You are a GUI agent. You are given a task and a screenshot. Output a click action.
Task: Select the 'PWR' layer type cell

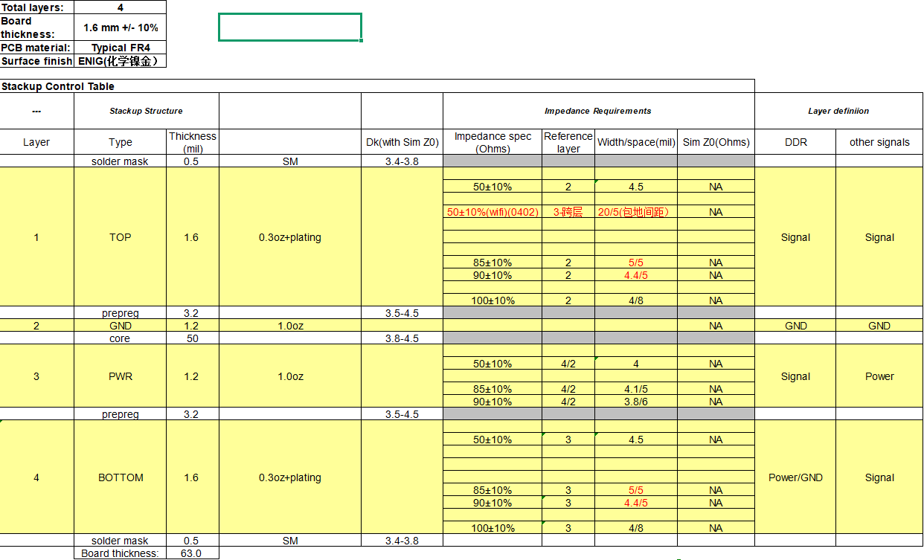(x=120, y=376)
